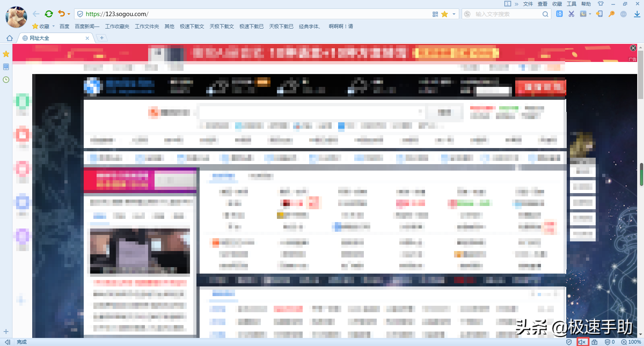The width and height of the screenshot is (644, 346).
Task: Click the home page icon
Action: point(10,38)
